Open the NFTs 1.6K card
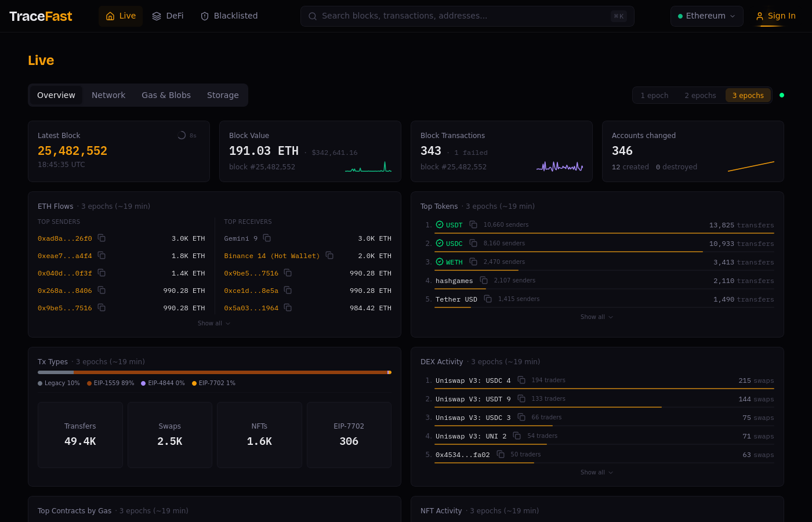This screenshot has height=522, width=812. pos(259,435)
